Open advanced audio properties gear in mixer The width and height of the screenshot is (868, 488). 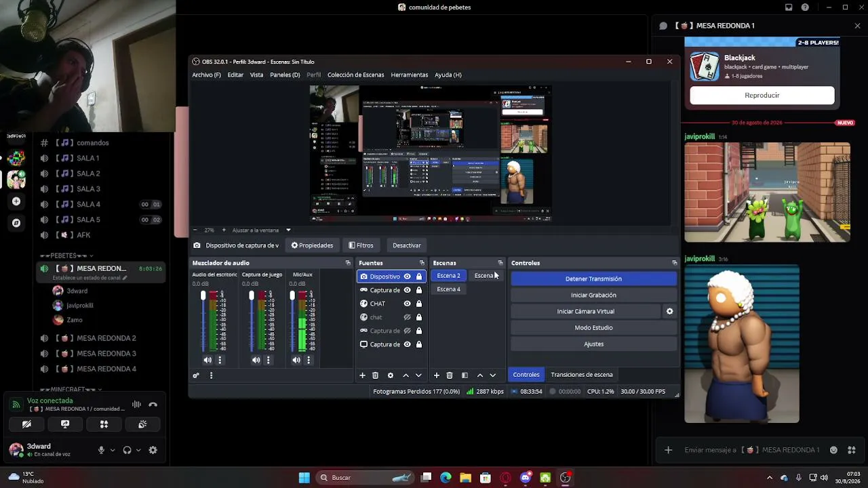coord(196,375)
